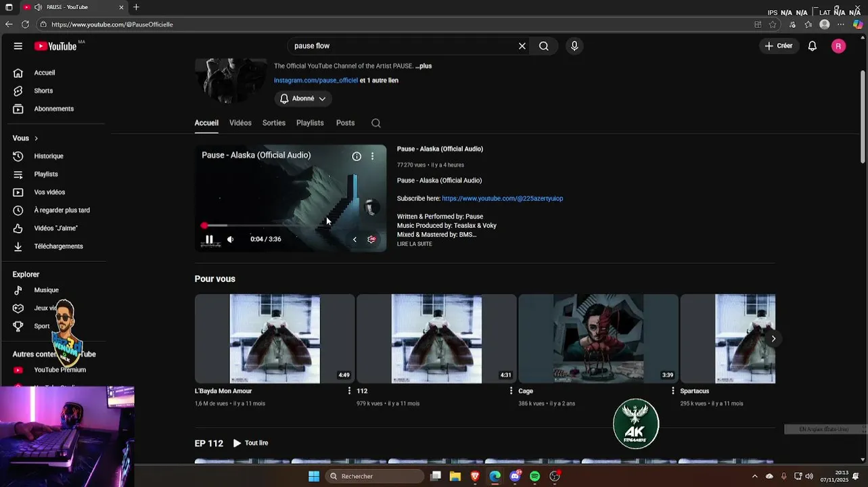The image size is (868, 487).
Task: Close the PAUSE - YouTube tab
Action: 121,7
